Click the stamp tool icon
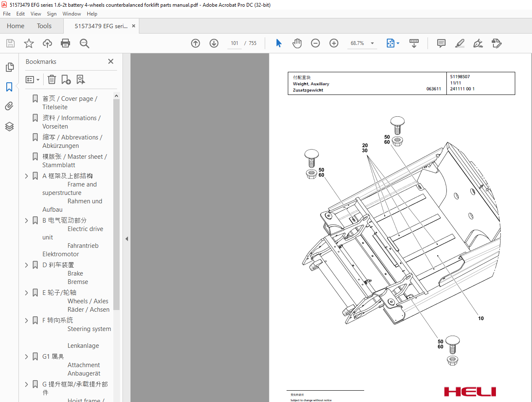Viewport: 532px width, 402px height. (x=497, y=43)
